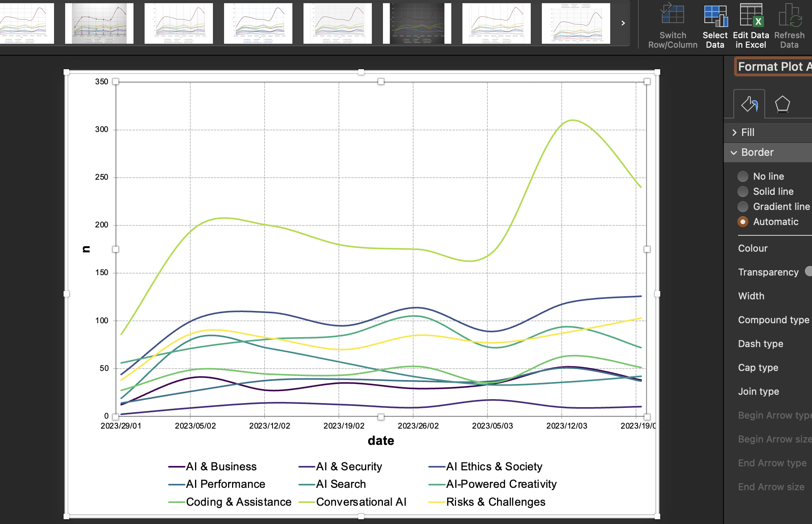The image size is (812, 524).
Task: Click the 2023/29/01 axis date label
Action: [x=121, y=426]
